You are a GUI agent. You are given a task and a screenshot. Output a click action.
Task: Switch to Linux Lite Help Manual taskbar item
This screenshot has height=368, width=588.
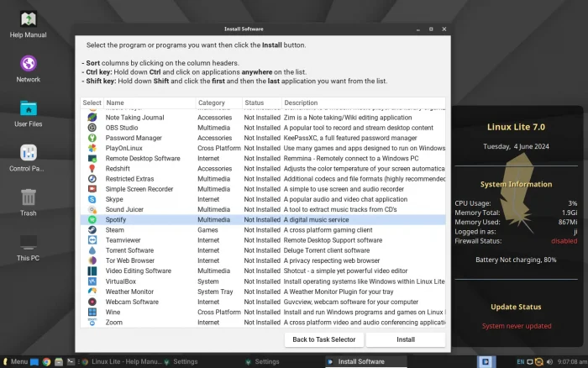pos(120,361)
